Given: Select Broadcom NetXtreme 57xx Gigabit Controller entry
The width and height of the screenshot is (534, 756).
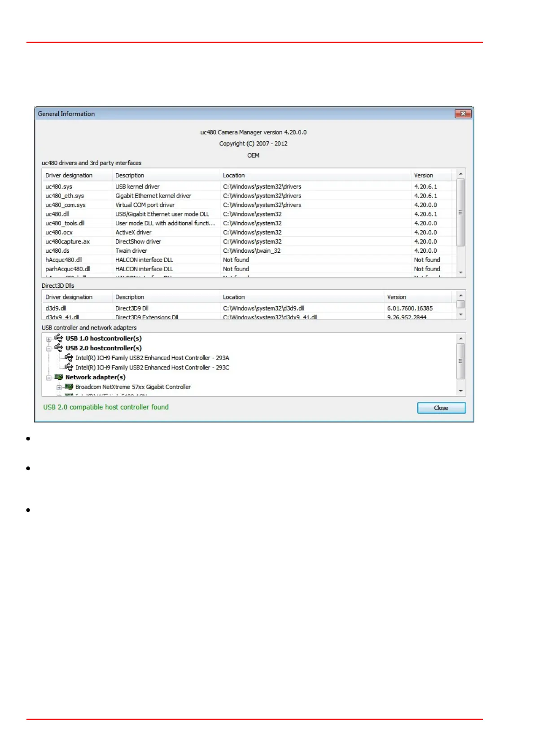Looking at the screenshot, I should pyautogui.click(x=133, y=387).
